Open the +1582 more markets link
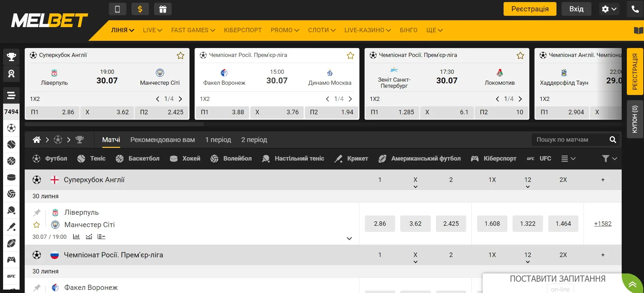 (x=602, y=224)
